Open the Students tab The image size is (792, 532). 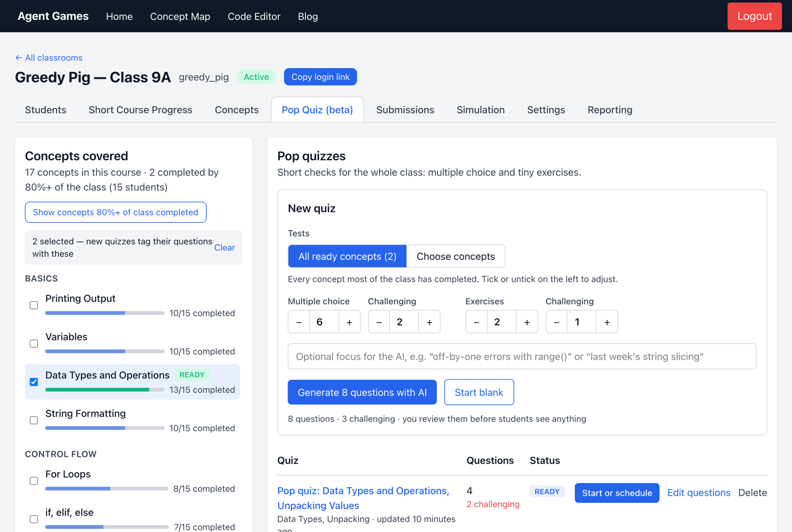[46, 110]
